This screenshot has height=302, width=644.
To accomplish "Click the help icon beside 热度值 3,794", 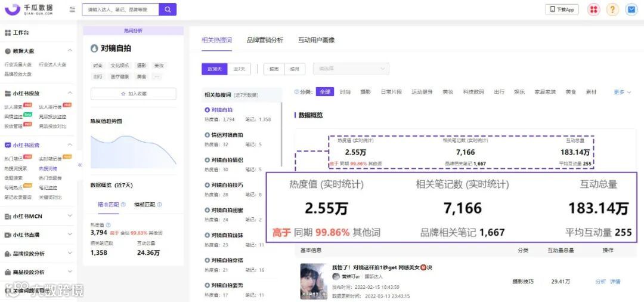I will [108, 225].
